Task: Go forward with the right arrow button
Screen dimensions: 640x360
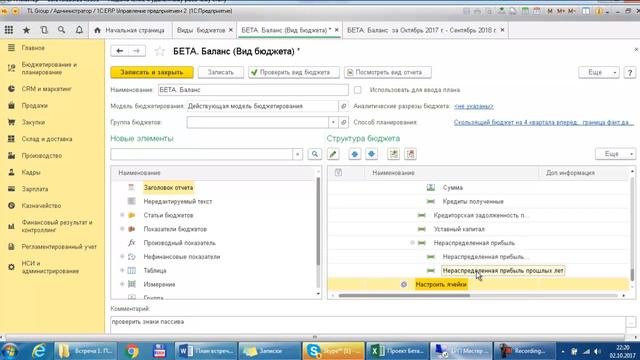Action: click(x=137, y=51)
